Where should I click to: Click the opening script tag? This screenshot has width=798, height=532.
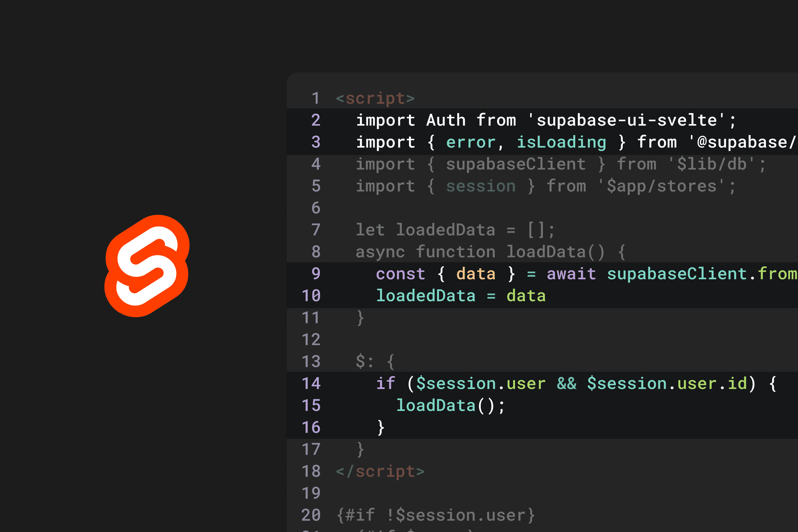(375, 98)
